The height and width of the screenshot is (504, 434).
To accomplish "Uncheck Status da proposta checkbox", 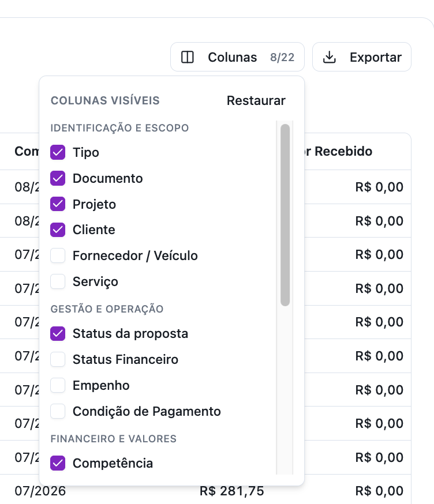I will coord(58,334).
